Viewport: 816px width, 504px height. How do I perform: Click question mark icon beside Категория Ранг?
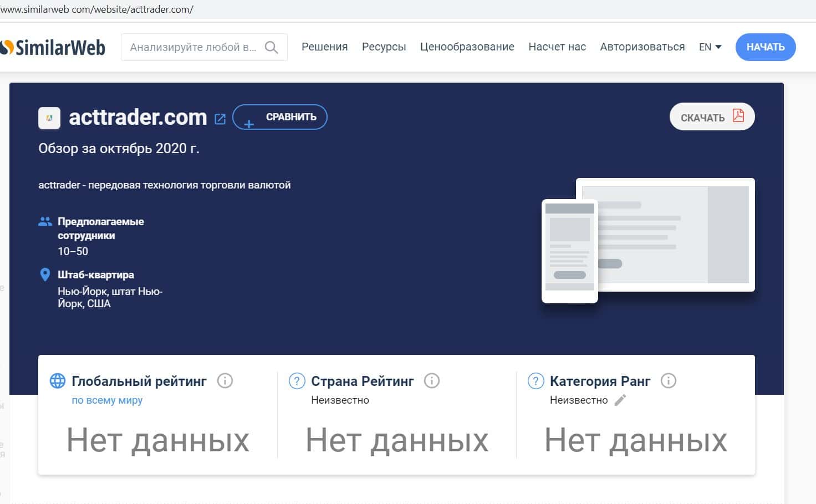click(535, 381)
